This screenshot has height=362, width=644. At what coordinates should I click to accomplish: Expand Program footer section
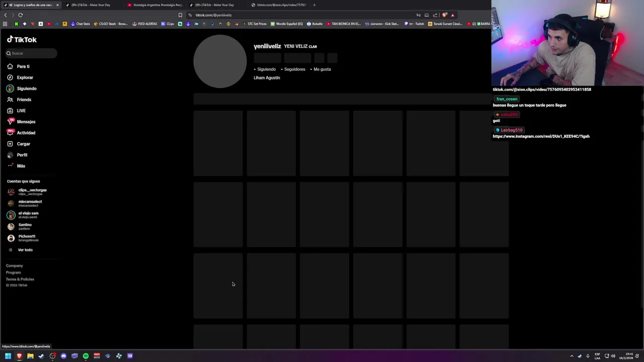point(13,273)
